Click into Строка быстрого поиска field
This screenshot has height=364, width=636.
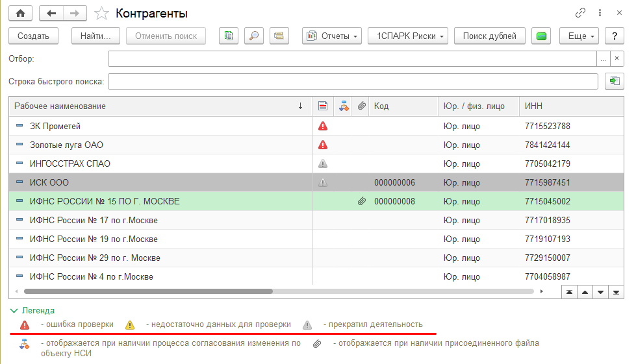click(x=353, y=81)
